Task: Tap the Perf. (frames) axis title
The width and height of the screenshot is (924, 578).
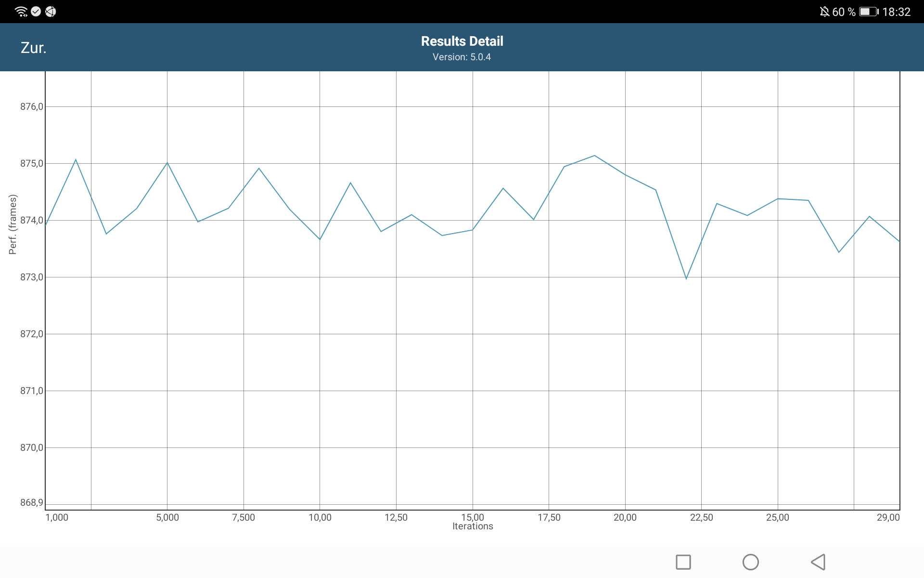Action: click(x=13, y=224)
